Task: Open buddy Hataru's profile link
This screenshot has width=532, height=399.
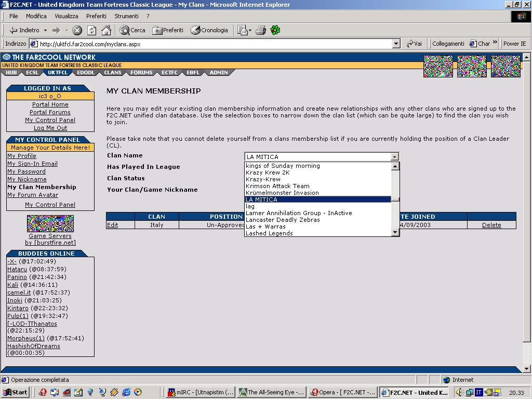Action: click(17, 269)
